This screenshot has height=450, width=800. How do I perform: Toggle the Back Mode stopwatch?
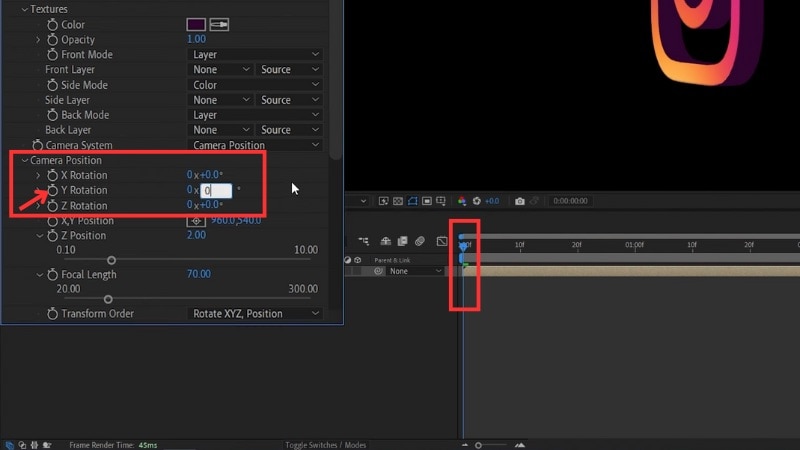[x=52, y=115]
